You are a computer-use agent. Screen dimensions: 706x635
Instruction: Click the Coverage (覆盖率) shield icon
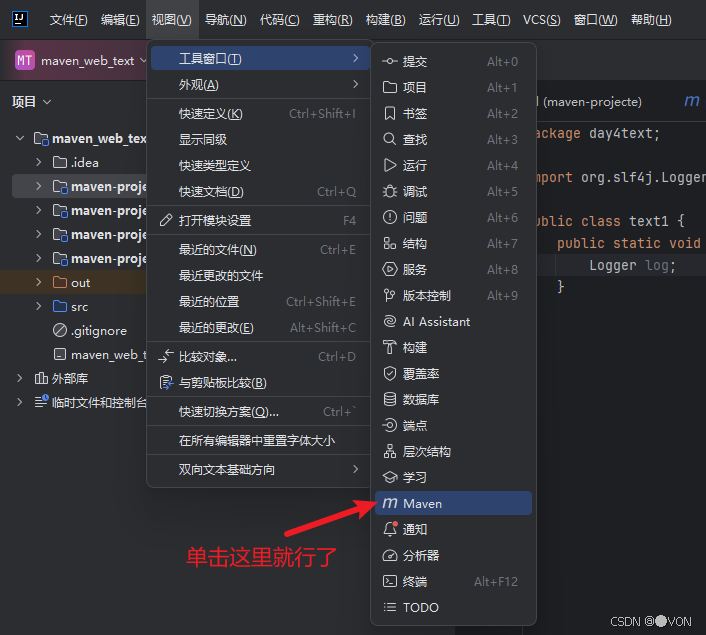click(x=389, y=373)
